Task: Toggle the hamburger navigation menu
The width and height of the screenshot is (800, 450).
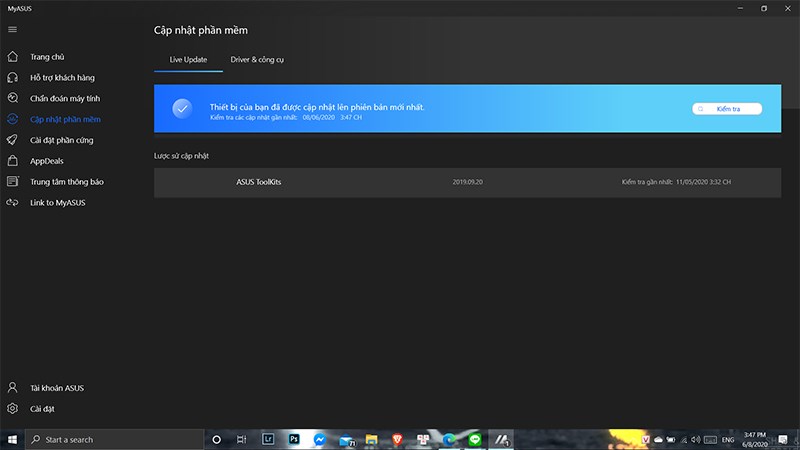Action: coord(12,30)
